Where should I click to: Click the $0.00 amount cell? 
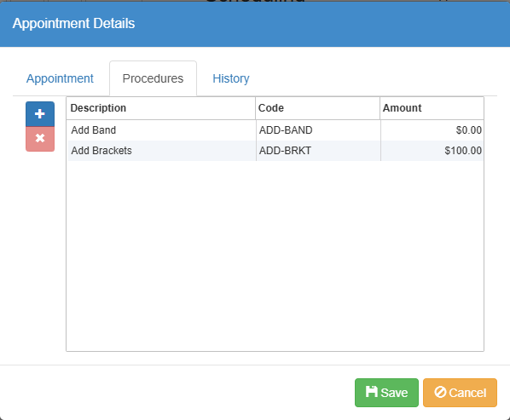[x=432, y=130]
